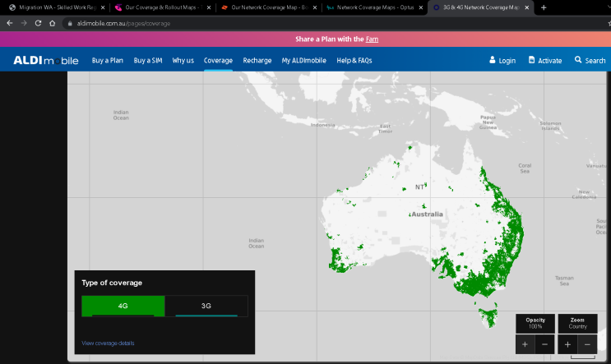The width and height of the screenshot is (611, 364).
Task: Click the Indonesia label on the map
Action: click(x=322, y=125)
